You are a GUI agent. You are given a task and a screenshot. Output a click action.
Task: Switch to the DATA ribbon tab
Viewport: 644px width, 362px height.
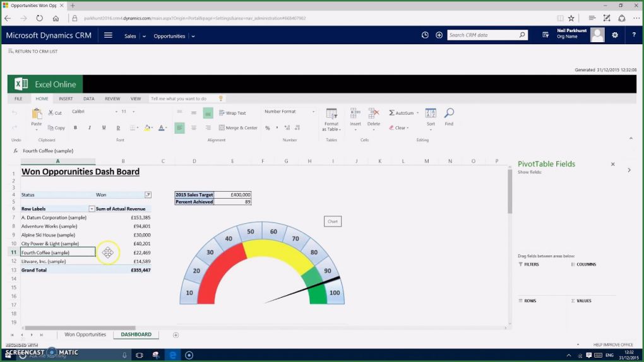click(89, 99)
